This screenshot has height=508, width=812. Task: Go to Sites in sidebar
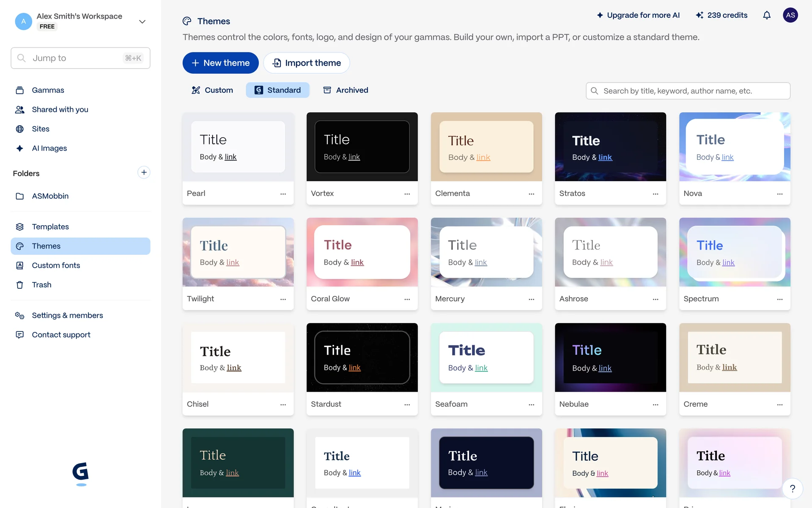point(41,129)
